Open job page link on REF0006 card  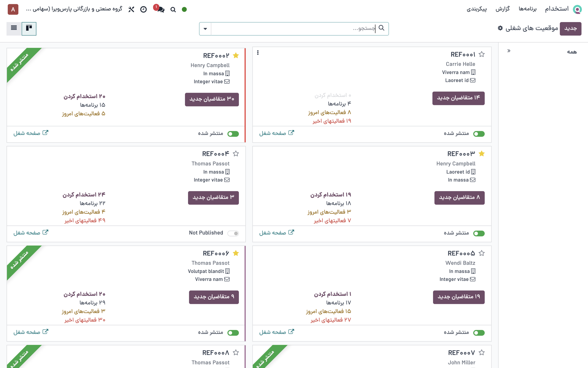coord(31,332)
